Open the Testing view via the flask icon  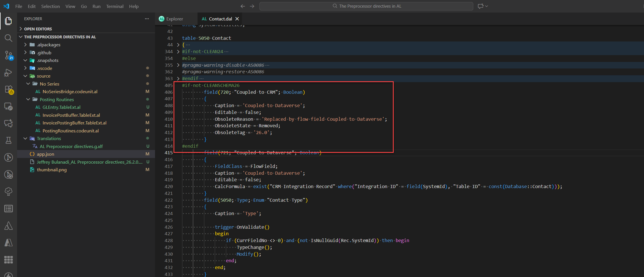coord(9,140)
